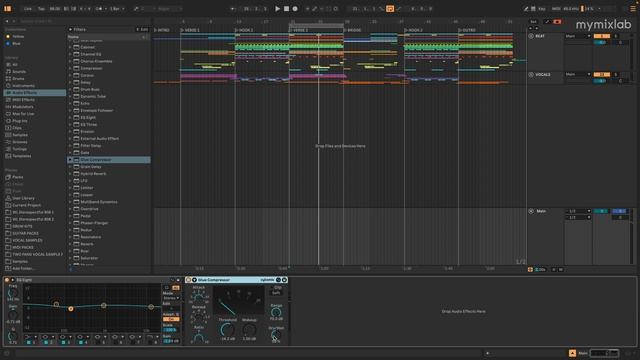This screenshot has width=640, height=360.
Task: Expand the Delay browser entry
Action: pyautogui.click(x=70, y=82)
